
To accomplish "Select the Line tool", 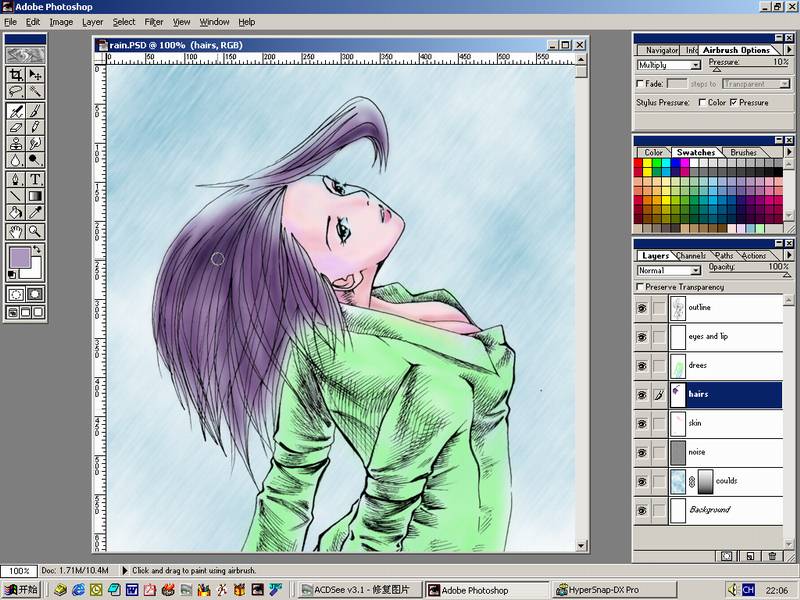I will pos(16,196).
